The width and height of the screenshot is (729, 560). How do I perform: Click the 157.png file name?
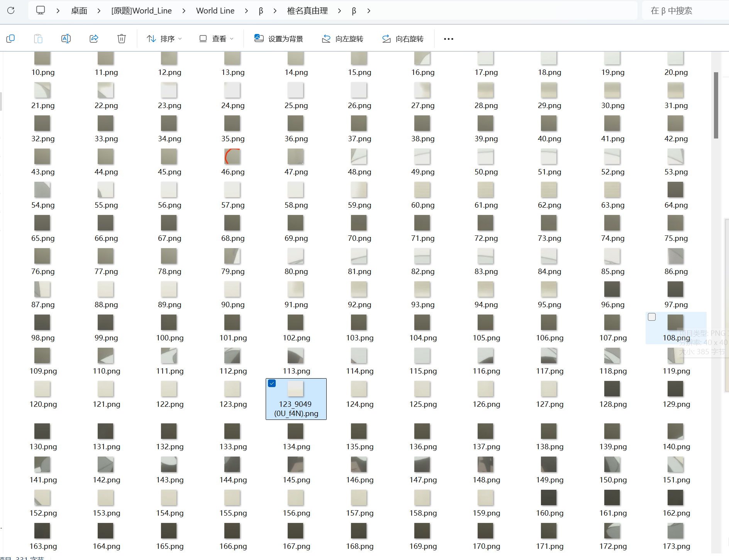tap(359, 513)
